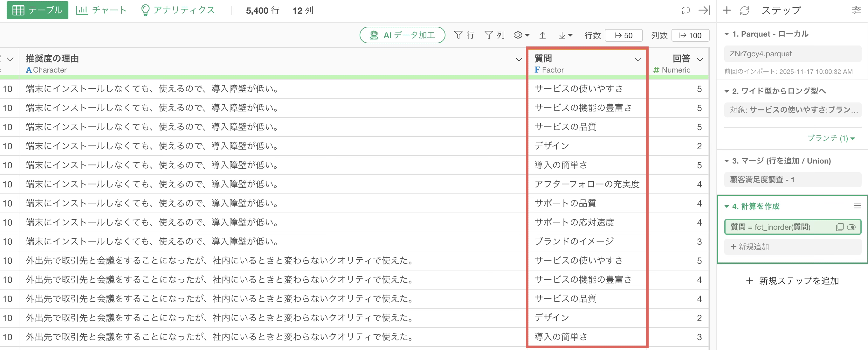
Task: Collapse the steps panel with arrow icon
Action: (704, 10)
